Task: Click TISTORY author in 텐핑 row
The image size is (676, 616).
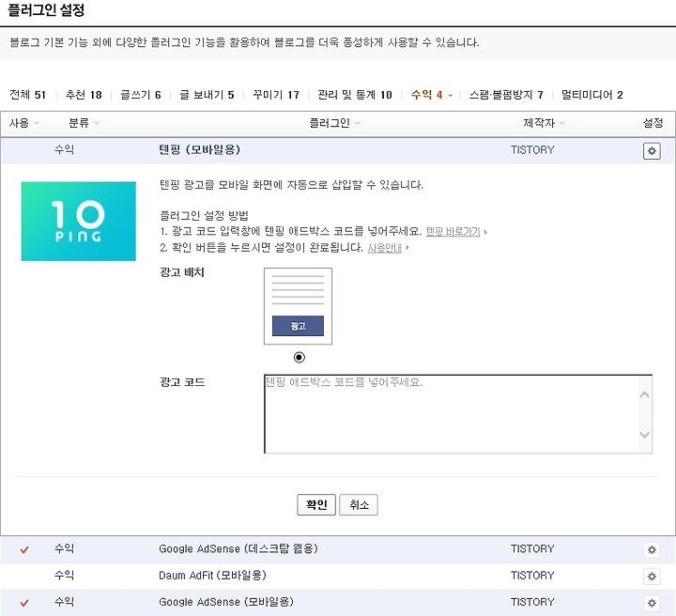Action: point(532,150)
